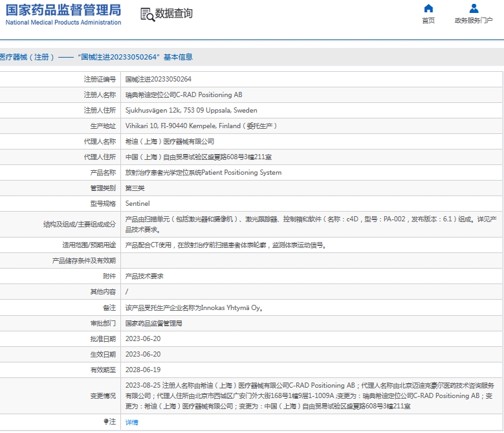
Task: Click agent address 盛夏路608号3幢211室 cell
Action: 199,157
